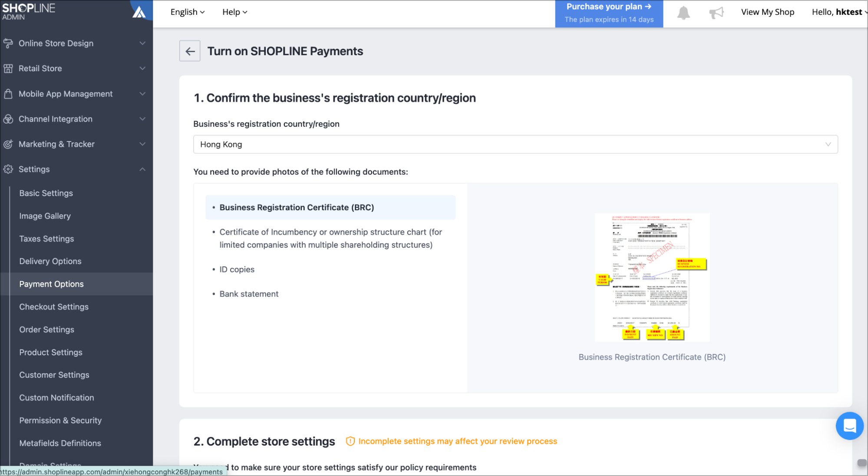Click the BRC specimen document thumbnail

pos(652,277)
